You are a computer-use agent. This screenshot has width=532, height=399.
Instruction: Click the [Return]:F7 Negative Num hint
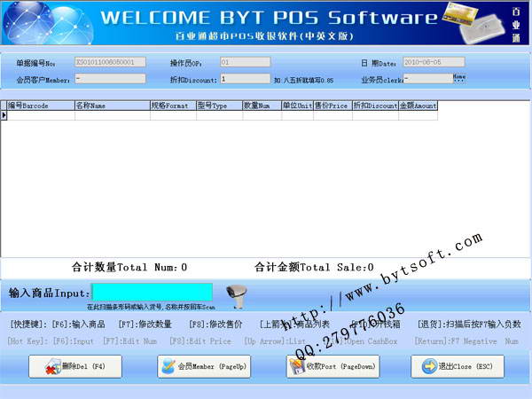[466, 341]
